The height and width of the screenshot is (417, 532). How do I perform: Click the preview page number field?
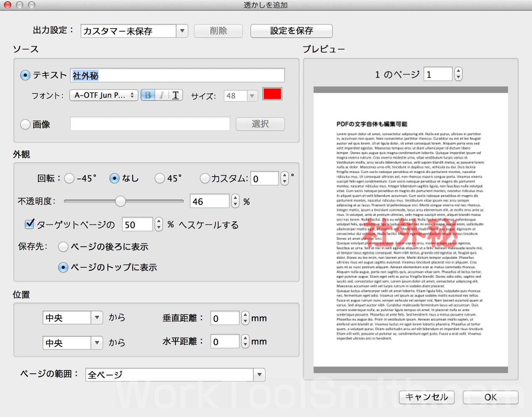[438, 74]
